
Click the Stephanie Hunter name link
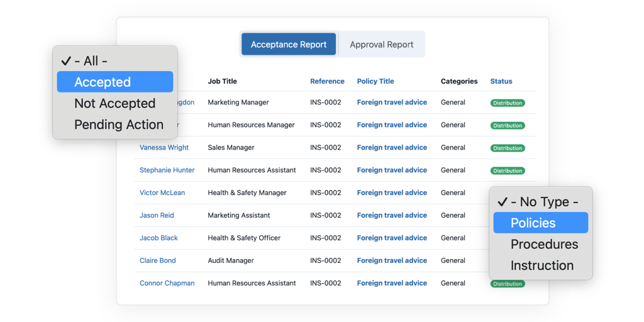point(167,170)
